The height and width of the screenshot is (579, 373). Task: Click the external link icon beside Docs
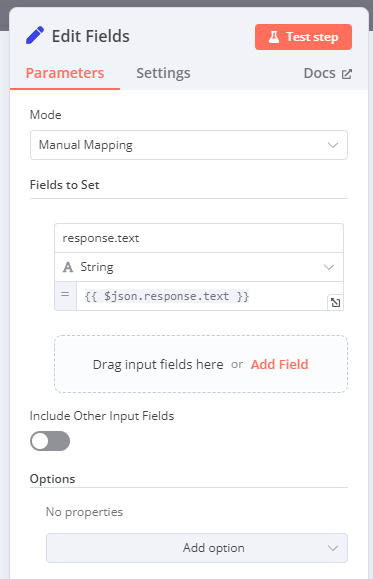point(347,74)
